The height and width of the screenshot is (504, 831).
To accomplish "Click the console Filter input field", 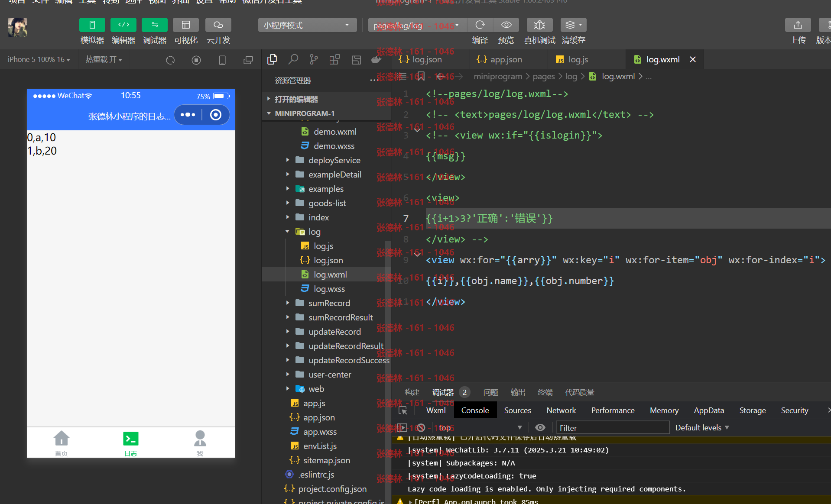I will tap(613, 428).
